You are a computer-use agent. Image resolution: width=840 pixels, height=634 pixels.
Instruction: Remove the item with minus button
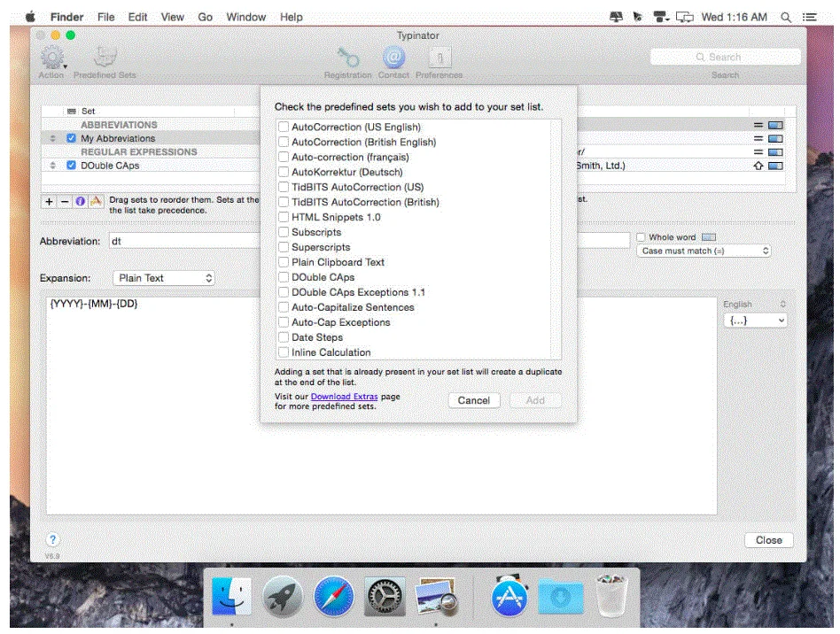click(65, 201)
